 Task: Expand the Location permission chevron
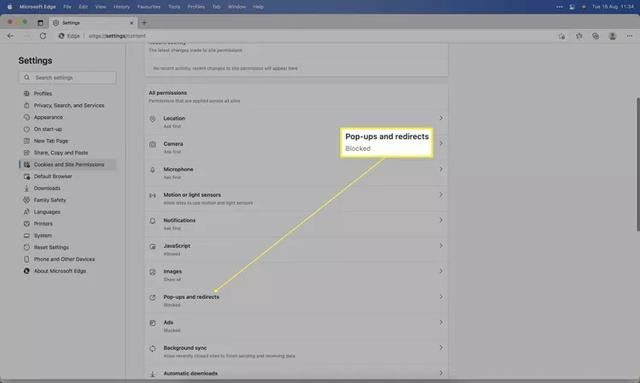(441, 118)
